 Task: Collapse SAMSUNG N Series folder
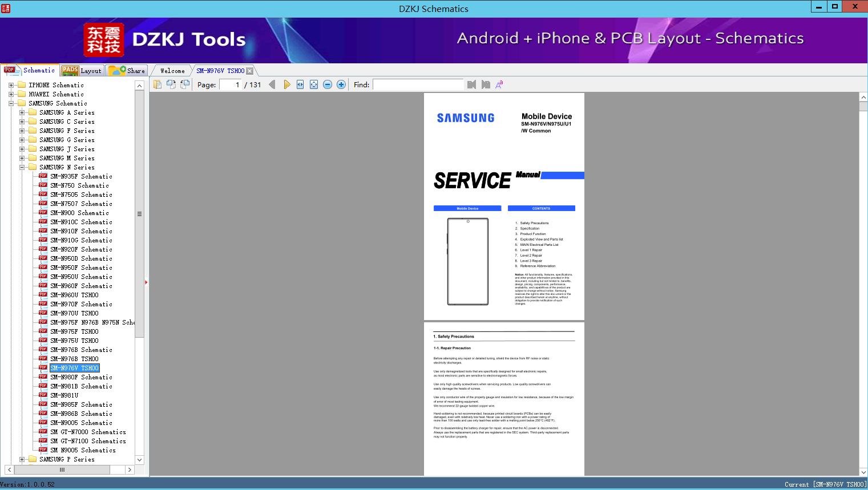[x=22, y=167]
